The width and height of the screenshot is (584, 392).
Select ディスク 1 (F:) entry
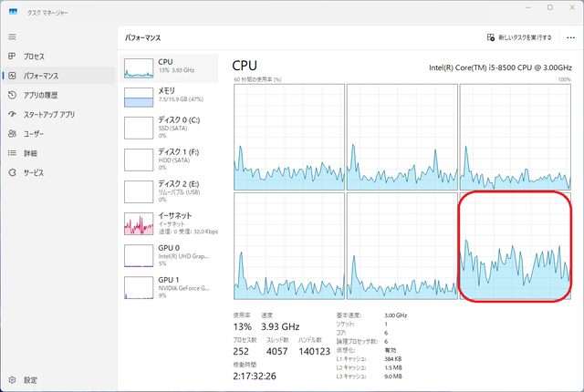[x=169, y=160]
